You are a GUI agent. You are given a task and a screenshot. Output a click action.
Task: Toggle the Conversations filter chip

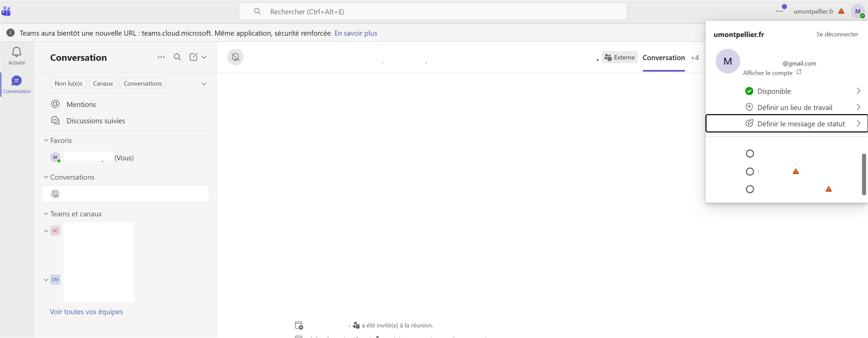(143, 84)
